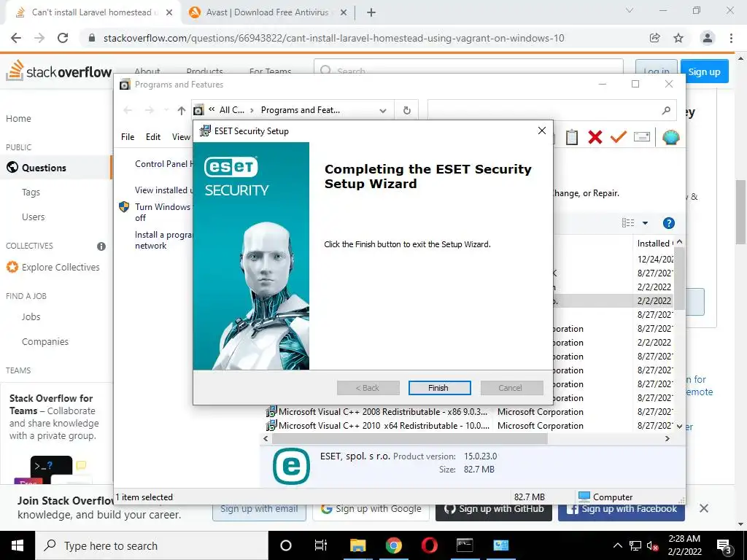Close the ESET Security Setup dialog
The height and width of the screenshot is (560, 747).
[542, 131]
